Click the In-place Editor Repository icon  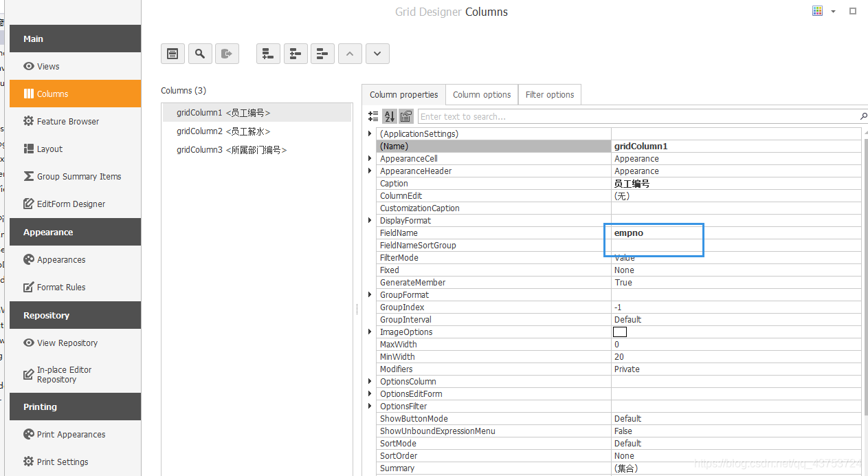coord(28,374)
